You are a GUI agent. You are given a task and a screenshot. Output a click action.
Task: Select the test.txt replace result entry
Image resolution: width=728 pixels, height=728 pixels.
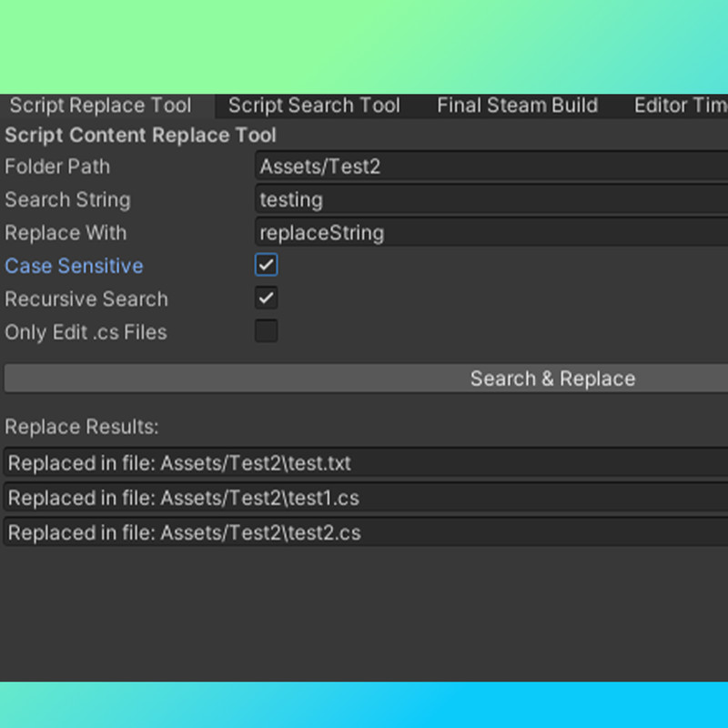click(364, 463)
